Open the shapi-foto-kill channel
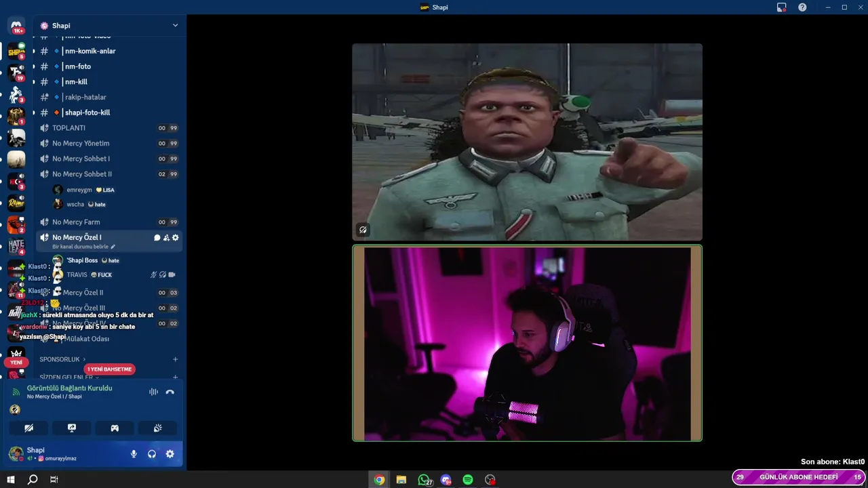The image size is (868, 488). 109,113
